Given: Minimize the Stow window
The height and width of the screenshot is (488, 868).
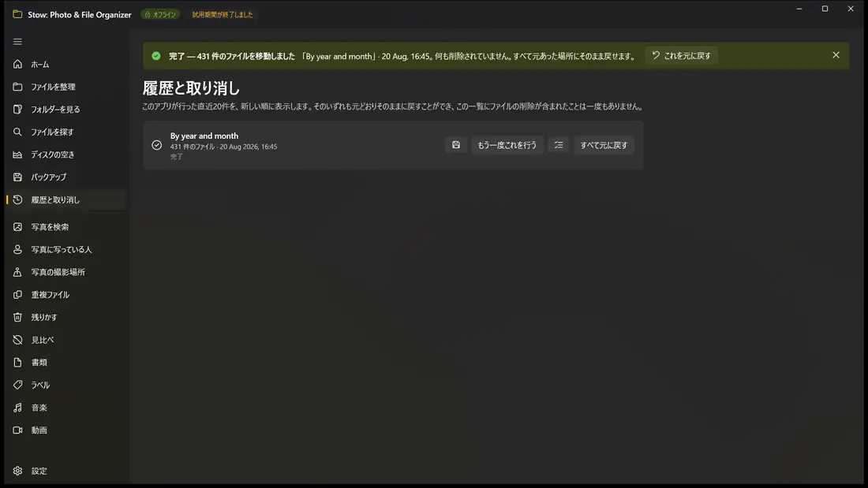Looking at the screenshot, I should [799, 9].
